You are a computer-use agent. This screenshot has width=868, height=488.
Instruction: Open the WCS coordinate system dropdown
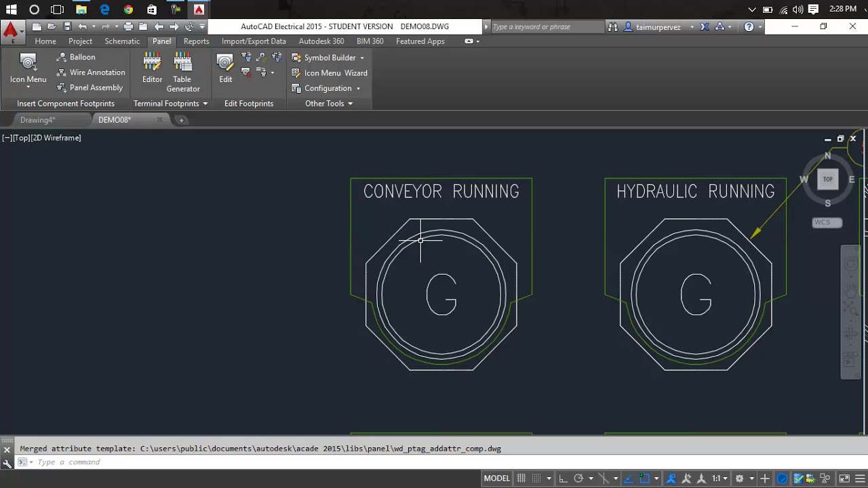827,222
